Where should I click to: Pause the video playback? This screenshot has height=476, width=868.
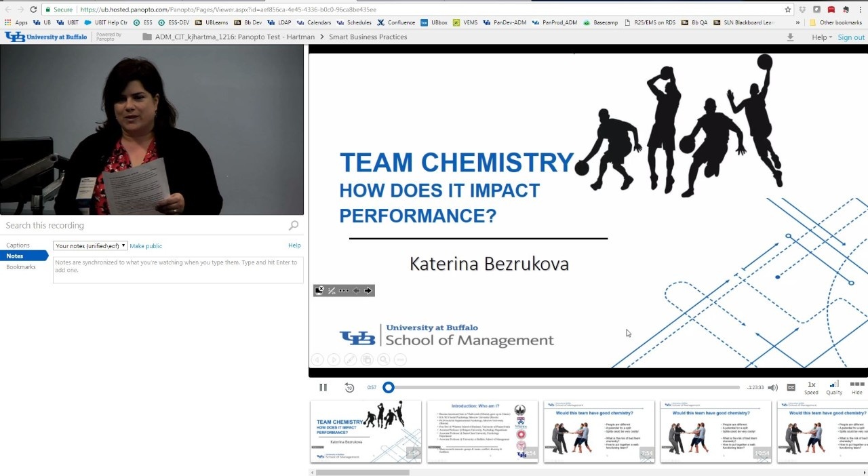click(323, 387)
